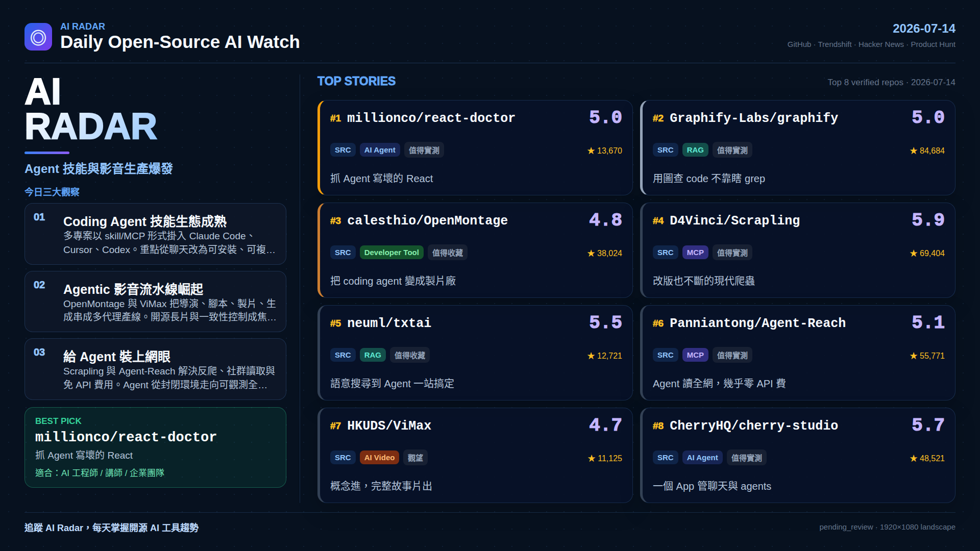
Task: Click the star count 69,404
Action: point(927,253)
